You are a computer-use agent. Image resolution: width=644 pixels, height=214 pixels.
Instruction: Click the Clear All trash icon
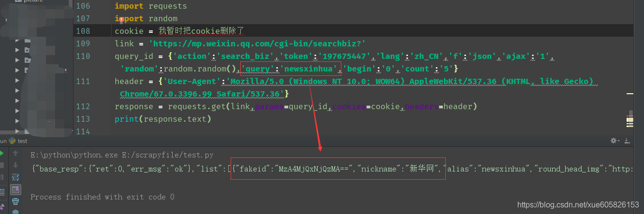tap(15, 211)
